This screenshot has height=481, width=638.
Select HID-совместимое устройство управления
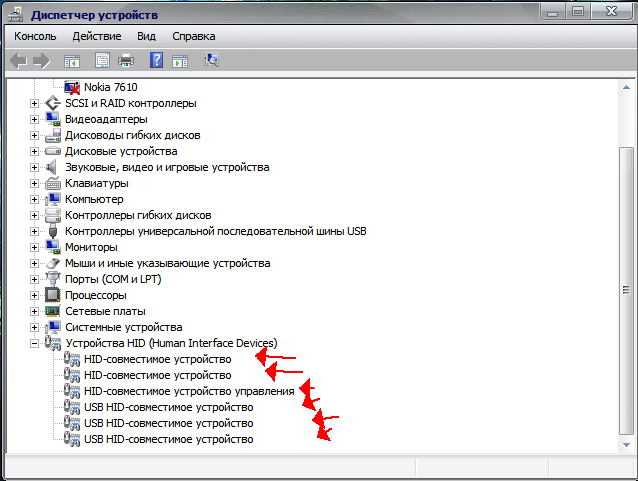pos(189,391)
